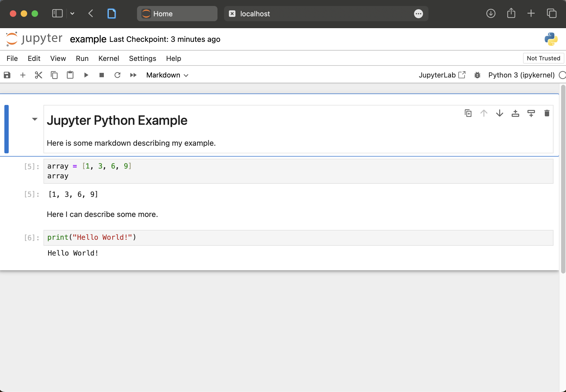Click the paste cell clipboard icon

point(70,75)
